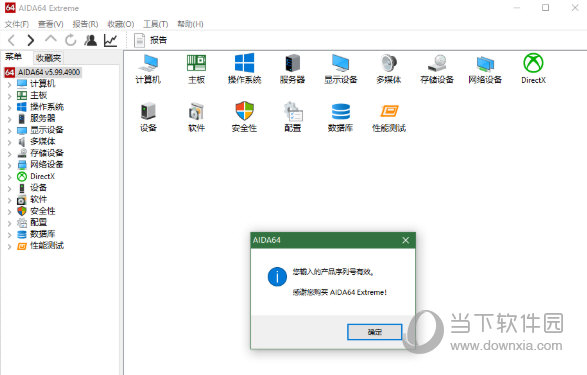Screen dimensions: 587x375
Task: Open the 帮助(H) menu
Action: pos(190,24)
